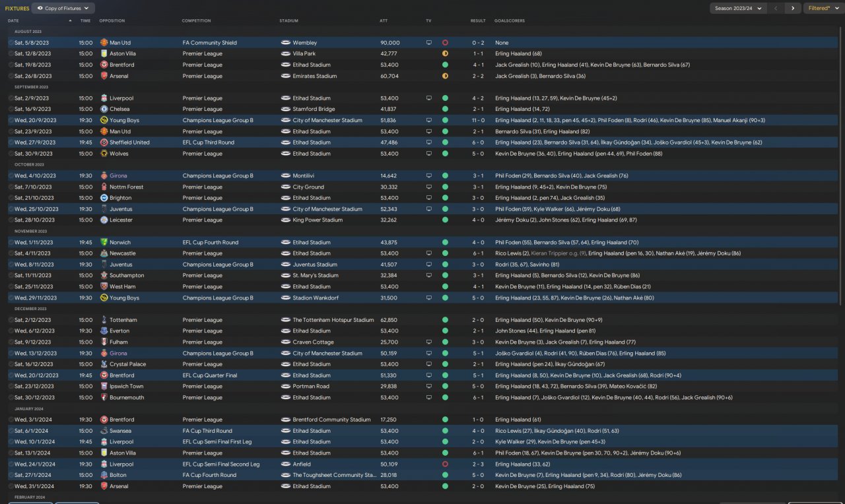Click the stadium icon beside Anfield
The image size is (845, 504).
[x=285, y=464]
